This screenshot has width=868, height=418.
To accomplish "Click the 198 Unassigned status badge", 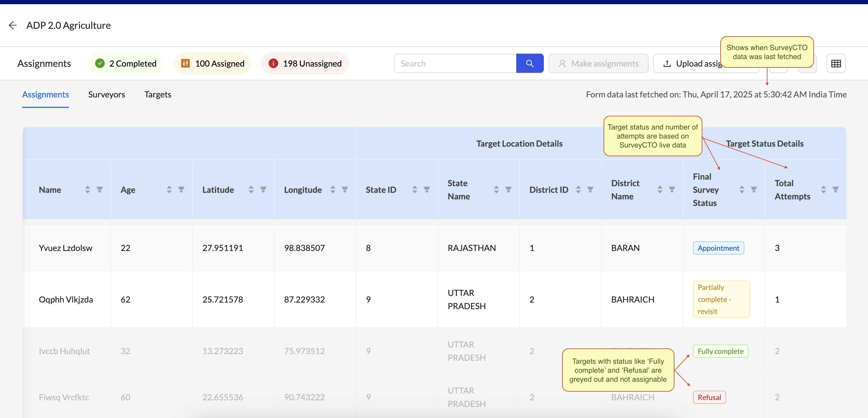I will (305, 63).
